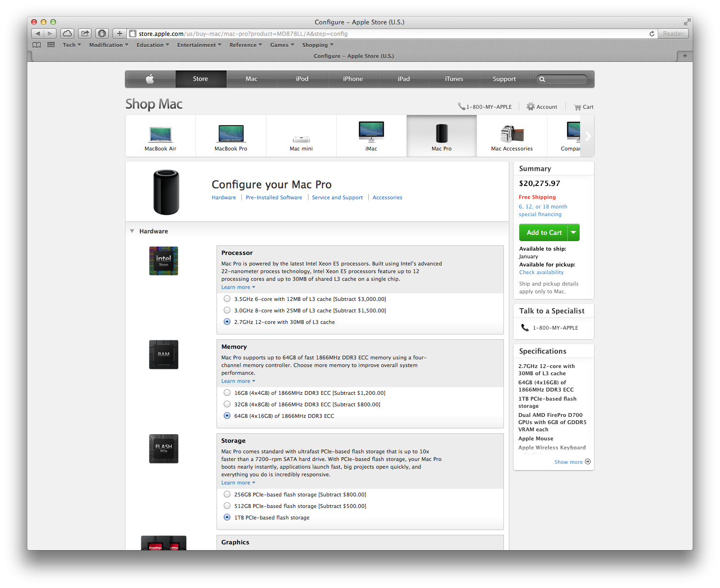Open Entertainment bookmarks folder dropdown
Viewport: 720px width, 588px height.
(x=199, y=45)
